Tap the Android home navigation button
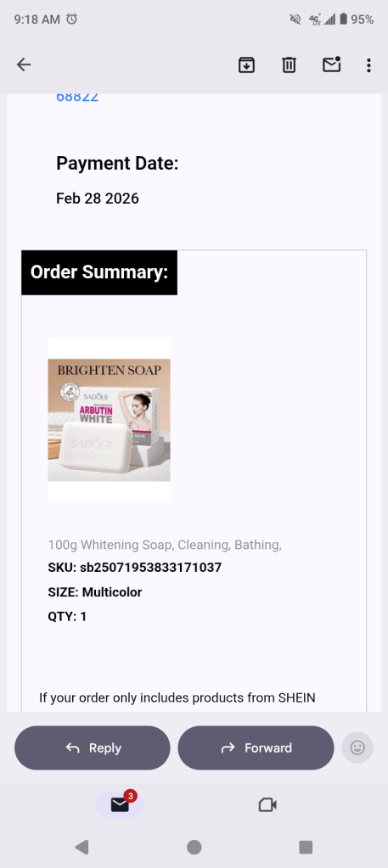Image resolution: width=388 pixels, height=868 pixels. click(194, 847)
